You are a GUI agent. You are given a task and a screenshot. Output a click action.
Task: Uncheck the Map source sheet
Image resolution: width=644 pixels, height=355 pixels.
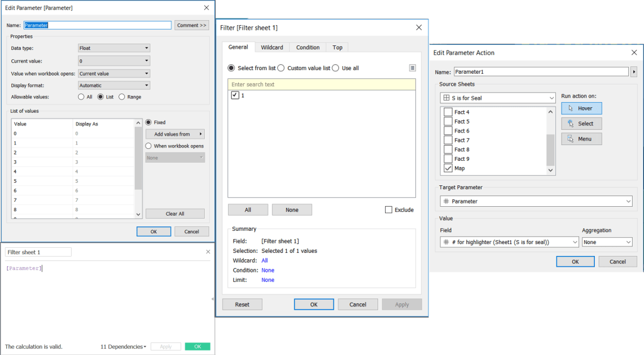448,168
